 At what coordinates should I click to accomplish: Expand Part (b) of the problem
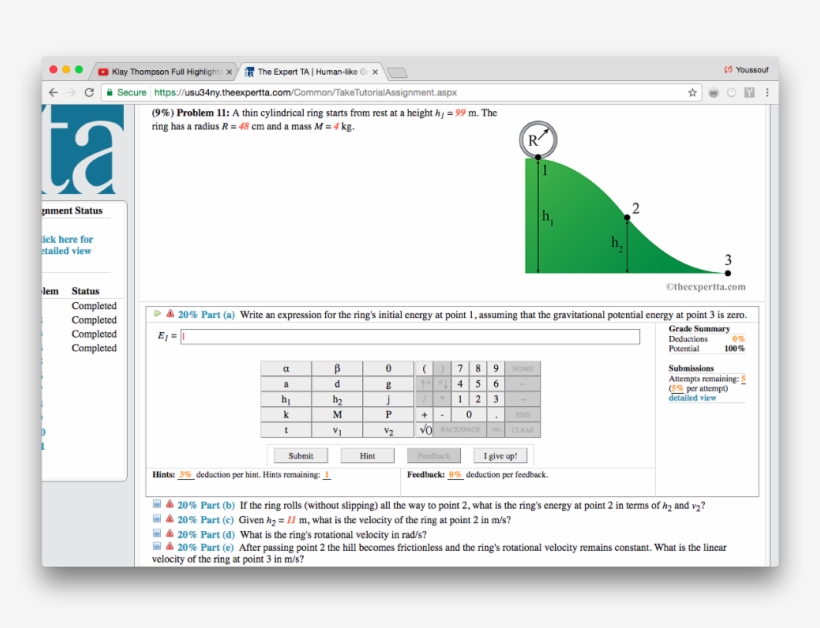click(157, 505)
